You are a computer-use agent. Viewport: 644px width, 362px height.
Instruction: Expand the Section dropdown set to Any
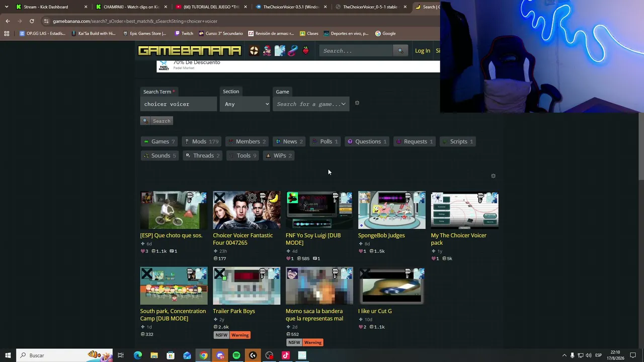pyautogui.click(x=245, y=104)
